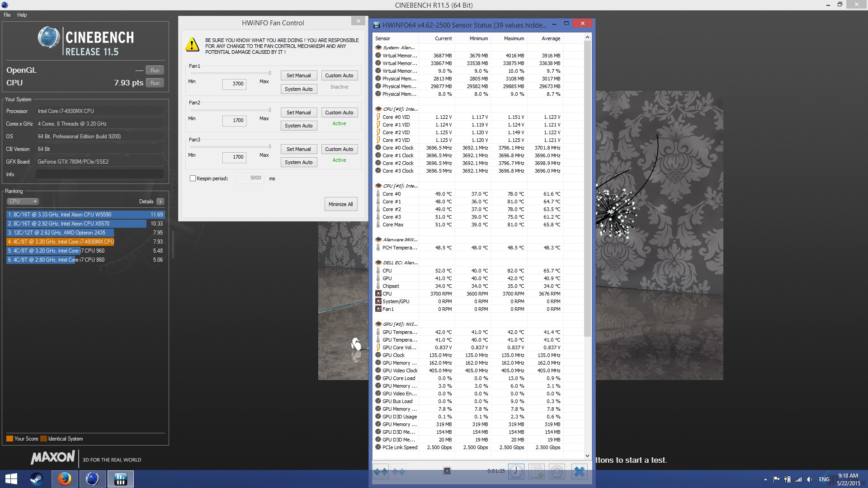This screenshot has width=868, height=488.
Task: Open Steam from the taskbar
Action: [x=36, y=479]
